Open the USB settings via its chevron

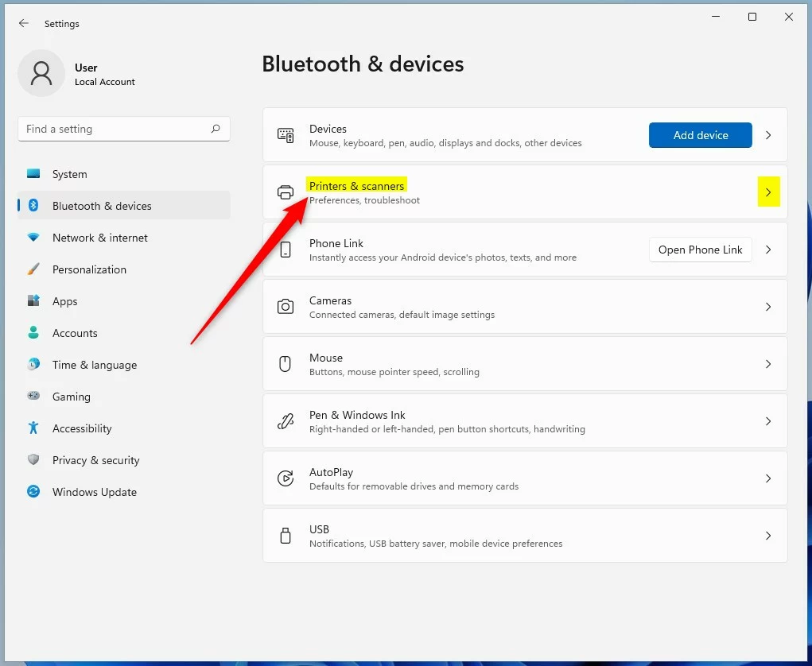click(x=768, y=535)
